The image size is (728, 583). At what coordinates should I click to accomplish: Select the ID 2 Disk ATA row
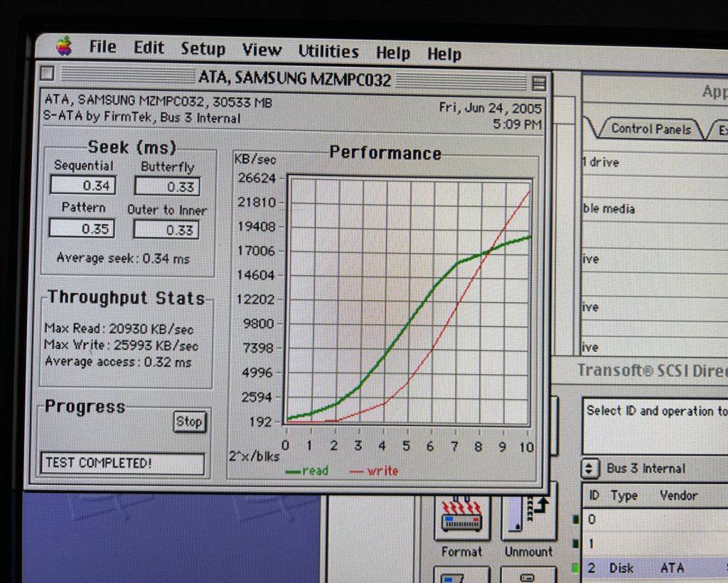click(655, 568)
